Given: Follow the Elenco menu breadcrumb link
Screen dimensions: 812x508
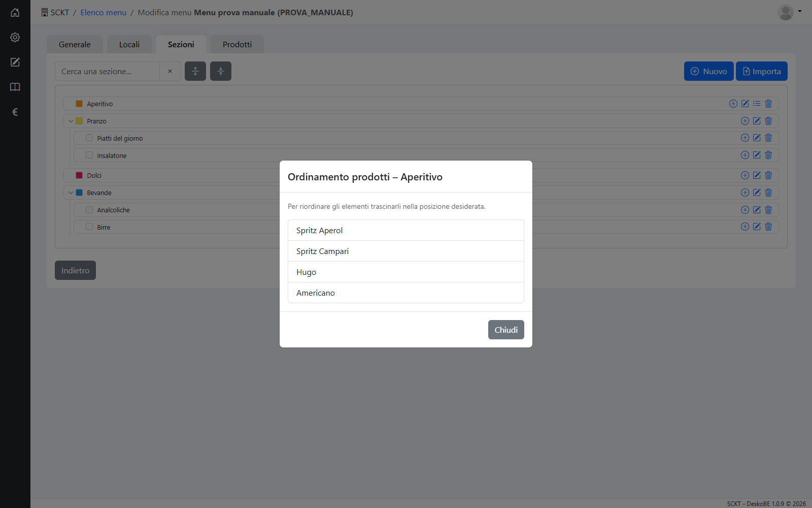Looking at the screenshot, I should pyautogui.click(x=103, y=12).
